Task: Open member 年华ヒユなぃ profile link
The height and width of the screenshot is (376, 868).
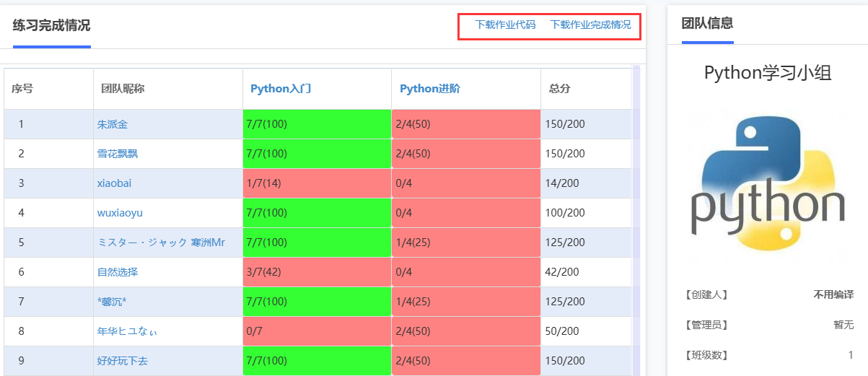Action: 127,331
